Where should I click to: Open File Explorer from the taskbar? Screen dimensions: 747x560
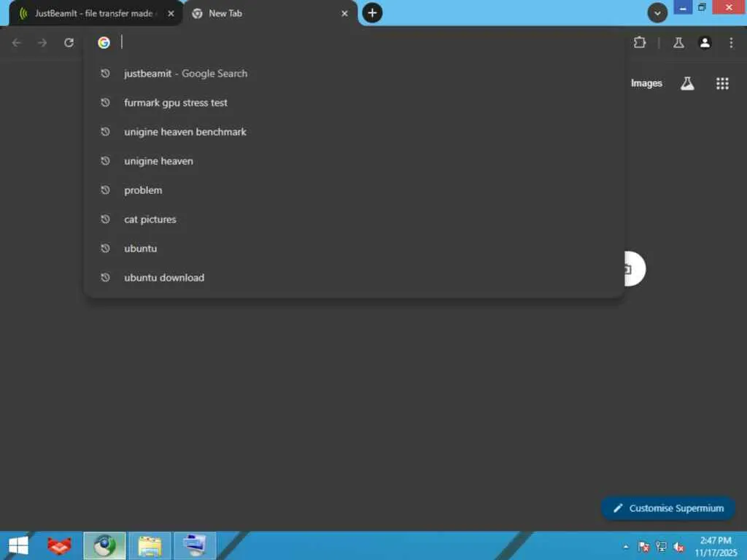pos(150,545)
